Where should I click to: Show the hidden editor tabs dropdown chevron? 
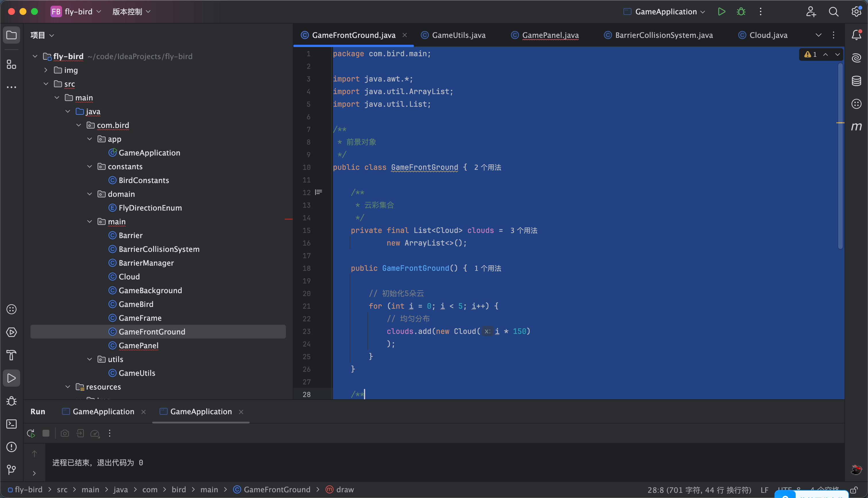[x=818, y=35]
